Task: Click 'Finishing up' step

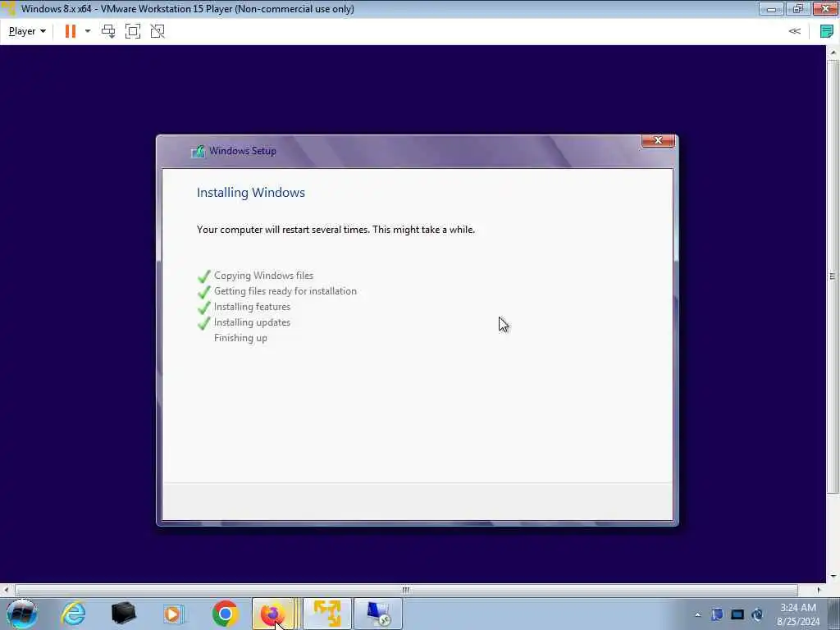Action: 240,337
